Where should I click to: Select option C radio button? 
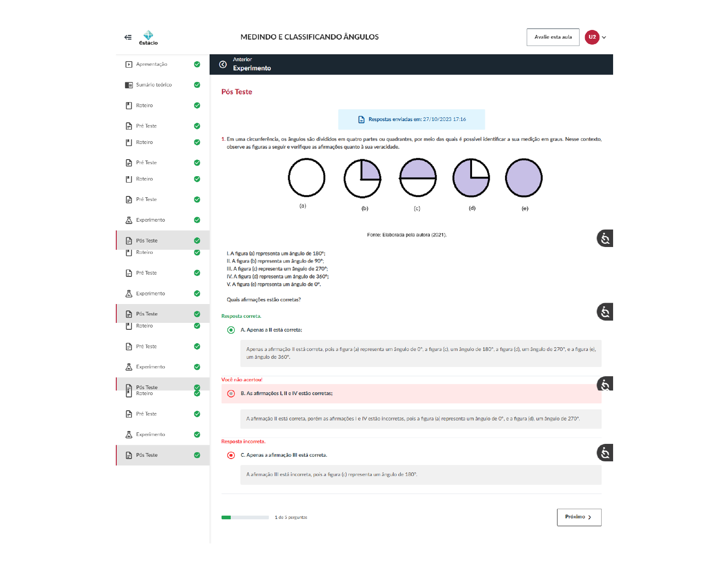[x=231, y=455]
